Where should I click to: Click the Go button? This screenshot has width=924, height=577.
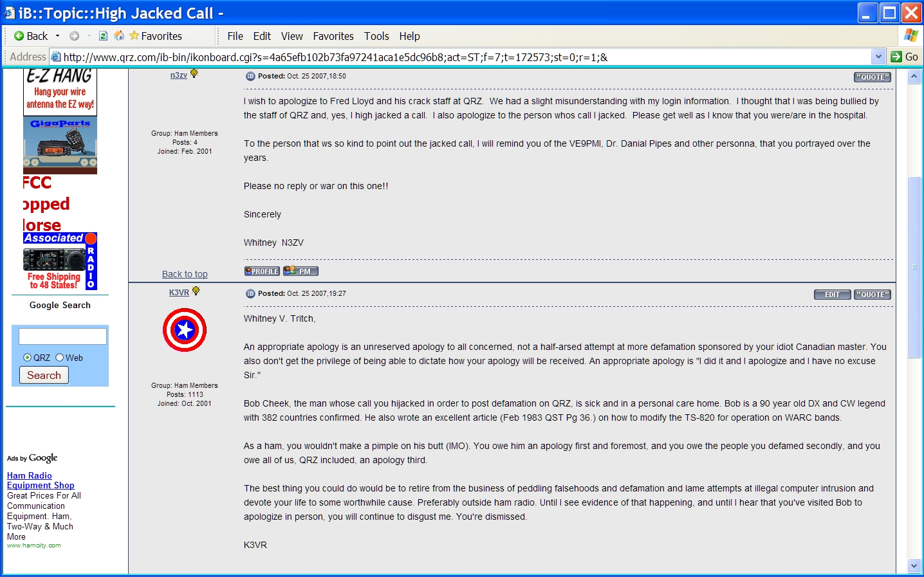point(904,57)
